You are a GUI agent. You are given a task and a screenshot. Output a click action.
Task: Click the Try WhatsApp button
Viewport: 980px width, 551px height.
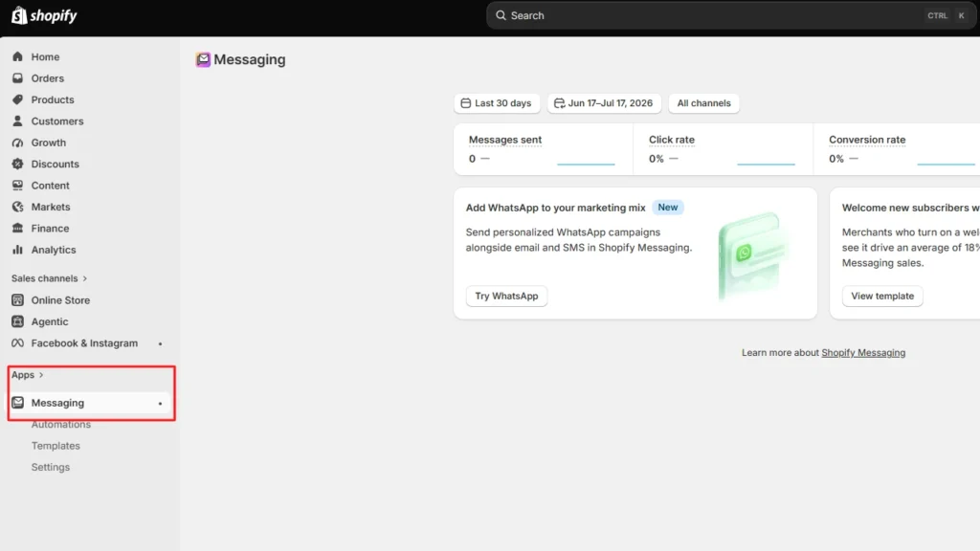(507, 297)
